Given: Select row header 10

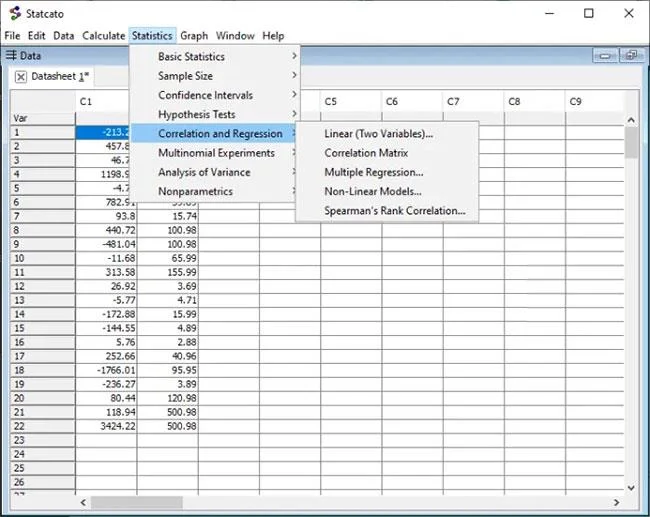Looking at the screenshot, I should [43, 258].
